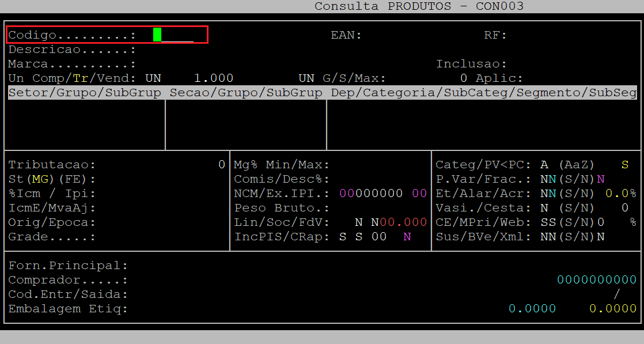
Task: Select the Secao/Grupo/SubGrup column header
Action: coord(246,93)
